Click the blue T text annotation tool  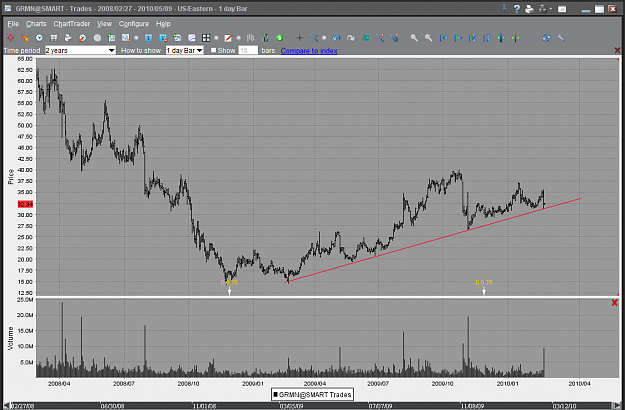[x=148, y=38]
